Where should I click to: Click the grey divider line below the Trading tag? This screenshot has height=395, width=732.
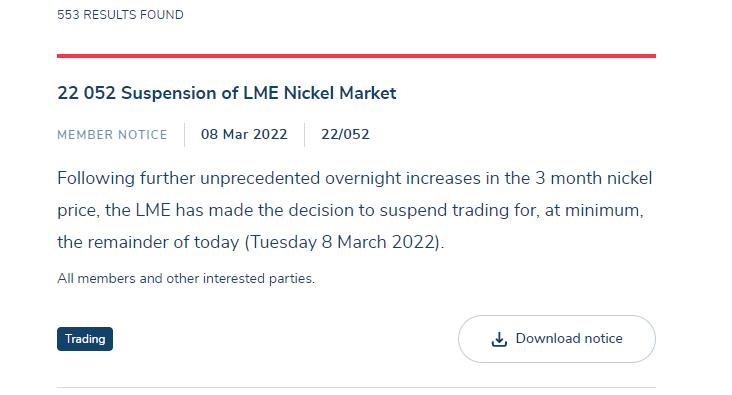(x=356, y=387)
